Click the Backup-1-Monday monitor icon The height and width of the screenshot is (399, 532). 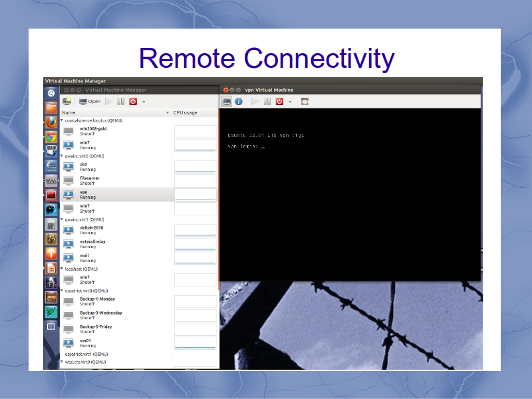tap(68, 301)
